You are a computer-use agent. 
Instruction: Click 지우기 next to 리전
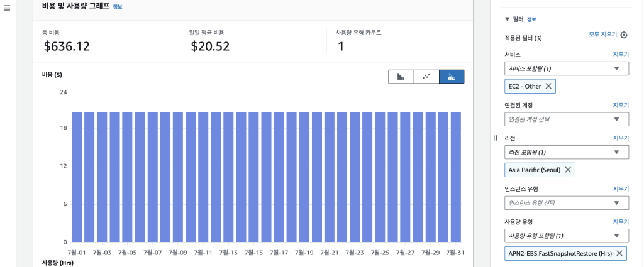(x=621, y=138)
